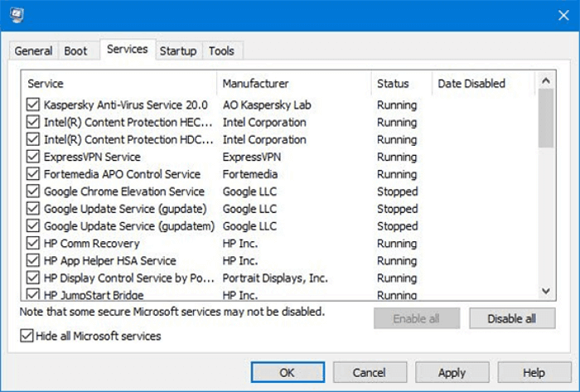Open the Tools tab

tap(221, 51)
